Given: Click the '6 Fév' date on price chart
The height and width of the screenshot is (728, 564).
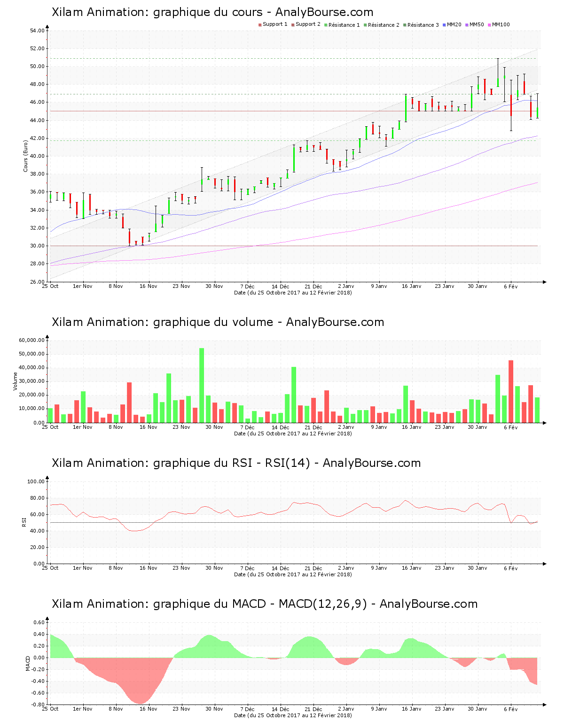Looking at the screenshot, I should click(511, 287).
